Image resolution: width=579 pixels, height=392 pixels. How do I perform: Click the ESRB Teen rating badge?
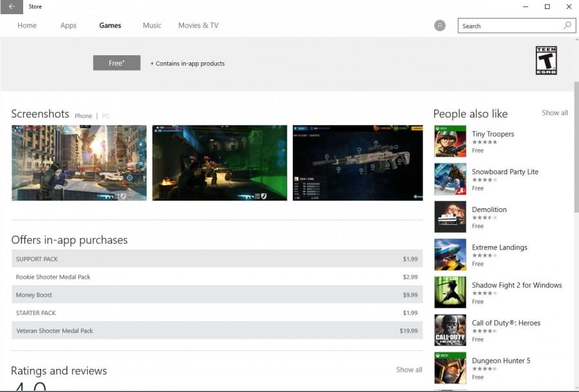(547, 60)
